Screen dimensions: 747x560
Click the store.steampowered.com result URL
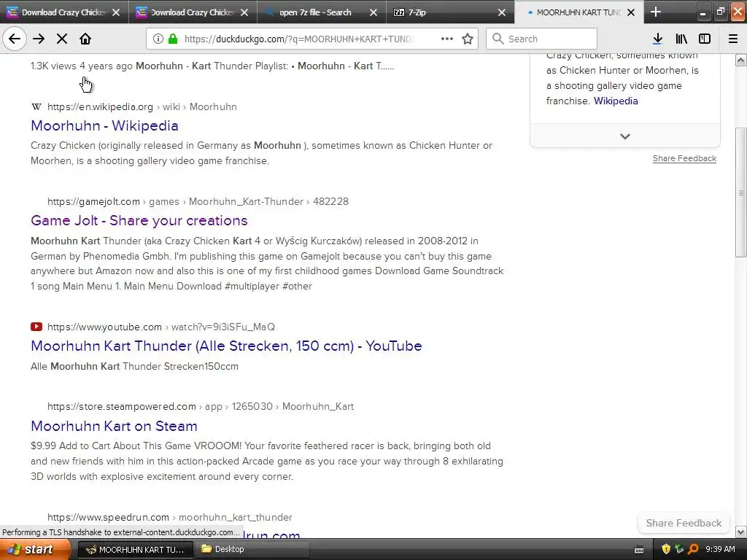(201, 406)
